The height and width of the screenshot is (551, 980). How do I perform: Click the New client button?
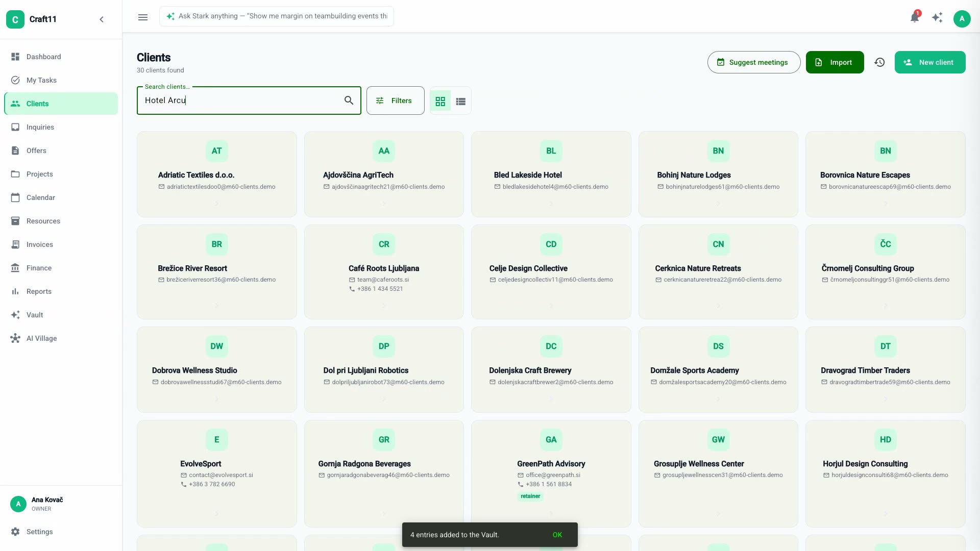(x=930, y=62)
